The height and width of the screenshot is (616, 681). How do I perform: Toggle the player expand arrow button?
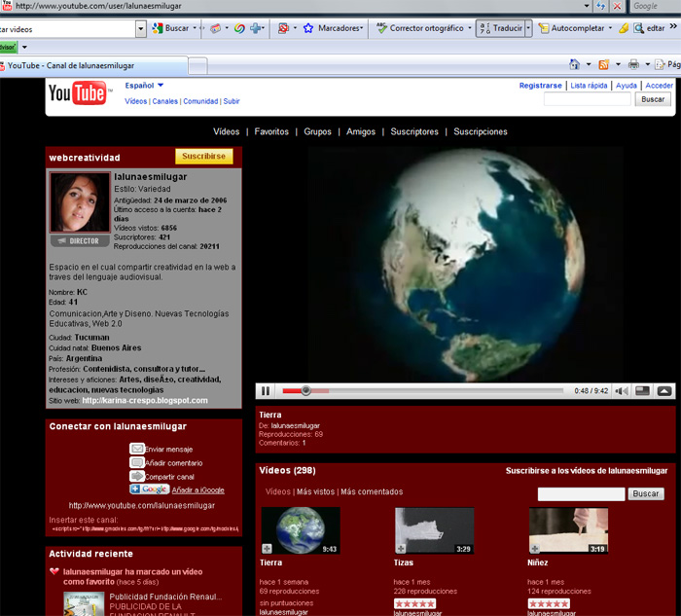click(x=664, y=391)
